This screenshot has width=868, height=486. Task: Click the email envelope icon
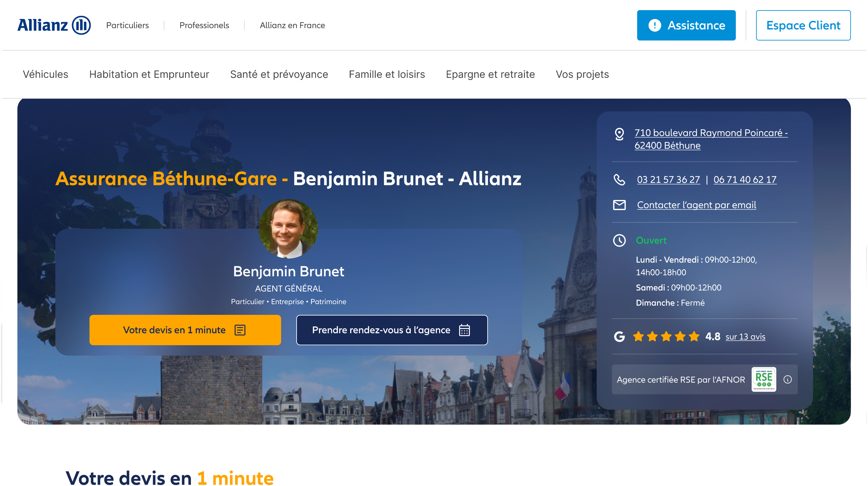(x=619, y=205)
